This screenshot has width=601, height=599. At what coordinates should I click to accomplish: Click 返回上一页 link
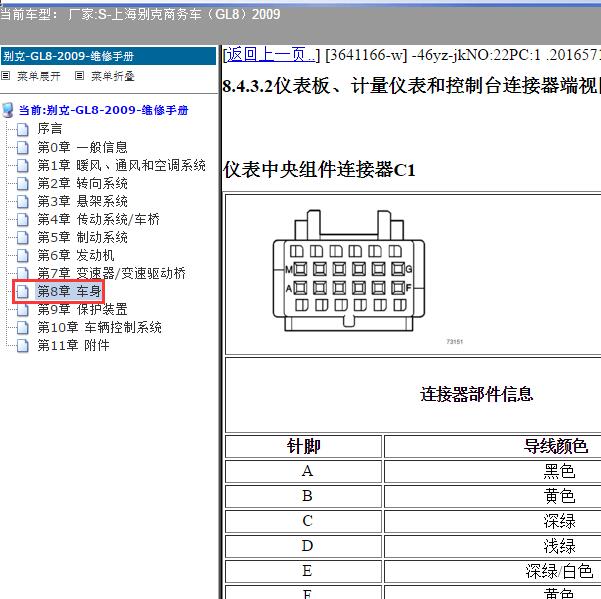[270, 55]
